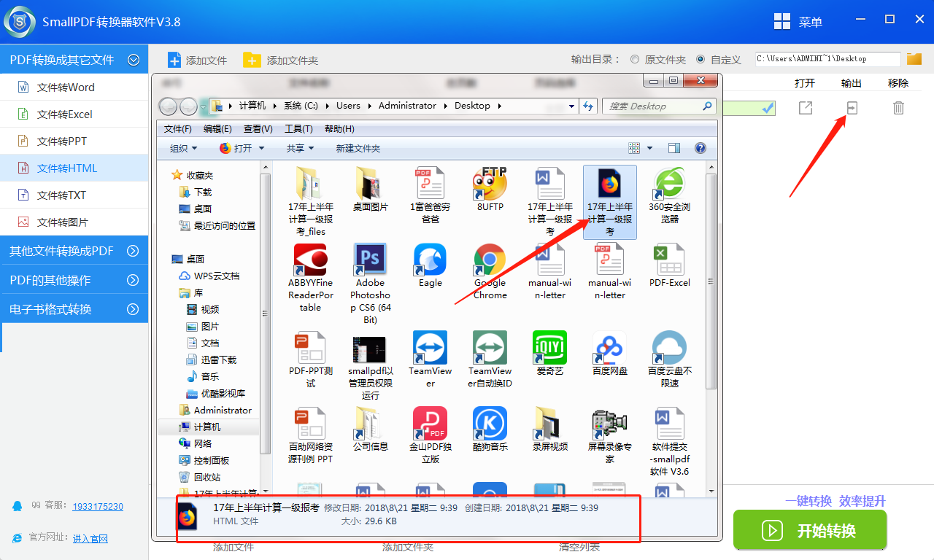Click the output-folder icon in SmallPDF list
934x560 pixels.
(x=852, y=108)
